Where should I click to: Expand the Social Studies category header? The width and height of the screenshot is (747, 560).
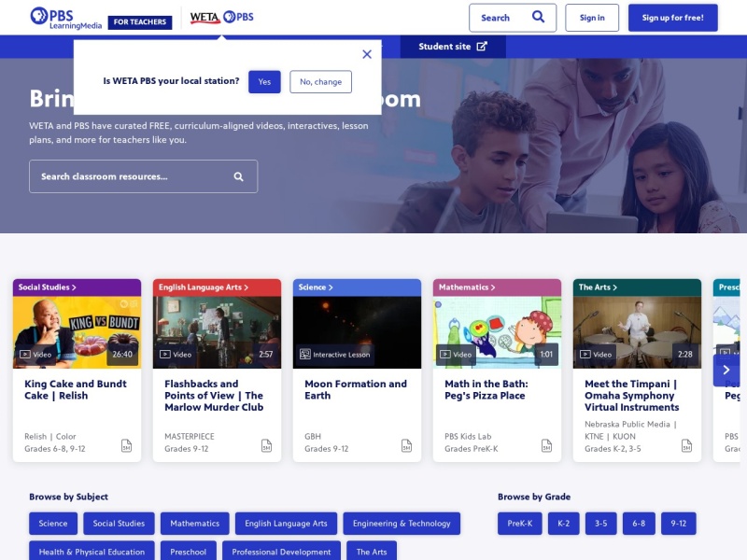pos(48,287)
